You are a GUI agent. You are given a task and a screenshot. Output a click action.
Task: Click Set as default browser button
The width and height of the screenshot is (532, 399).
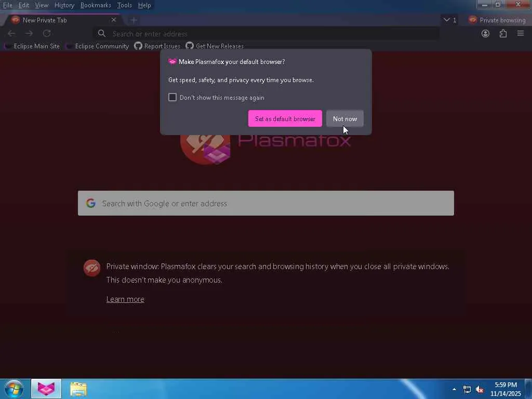(x=285, y=118)
